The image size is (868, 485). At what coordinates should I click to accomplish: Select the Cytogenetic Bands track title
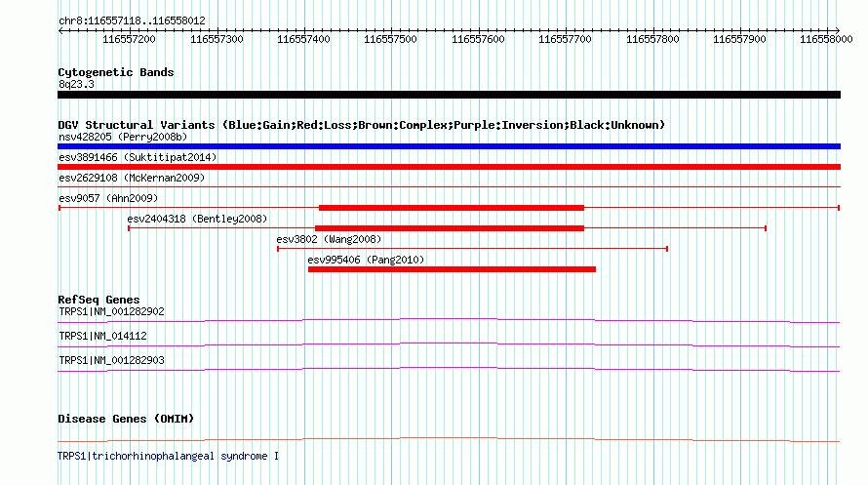point(116,72)
